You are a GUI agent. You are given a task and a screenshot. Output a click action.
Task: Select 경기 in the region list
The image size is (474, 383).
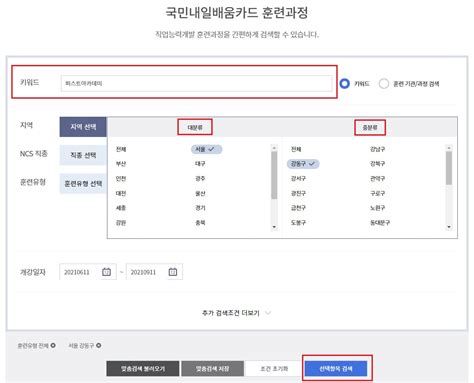click(200, 208)
